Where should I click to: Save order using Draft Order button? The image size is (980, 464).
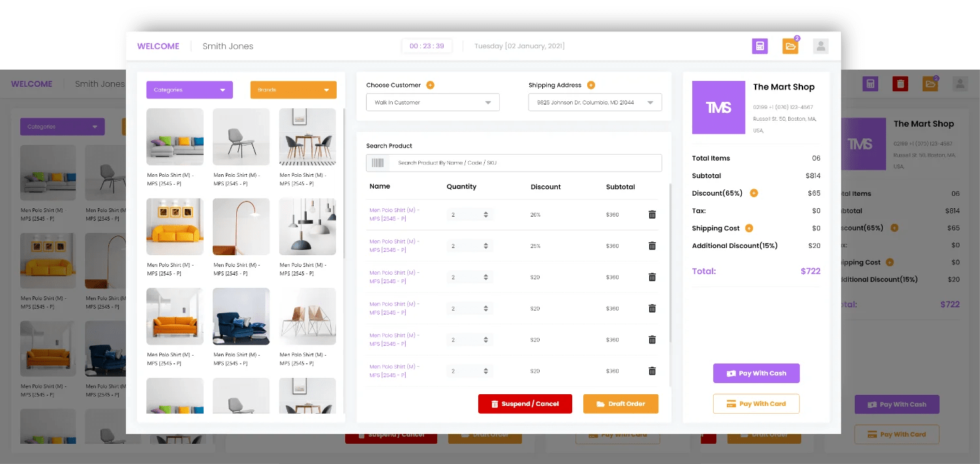click(620, 403)
